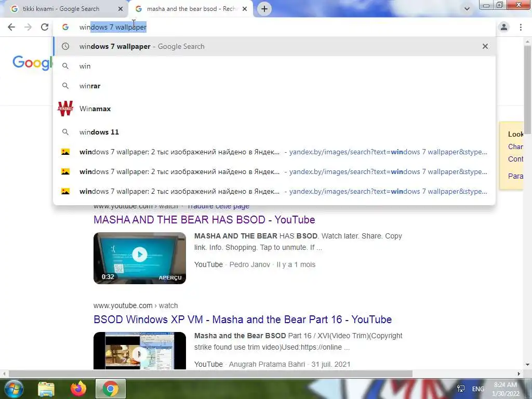The width and height of the screenshot is (532, 399).
Task: Close the 'masha and the bear bsod' tab
Action: click(x=245, y=9)
